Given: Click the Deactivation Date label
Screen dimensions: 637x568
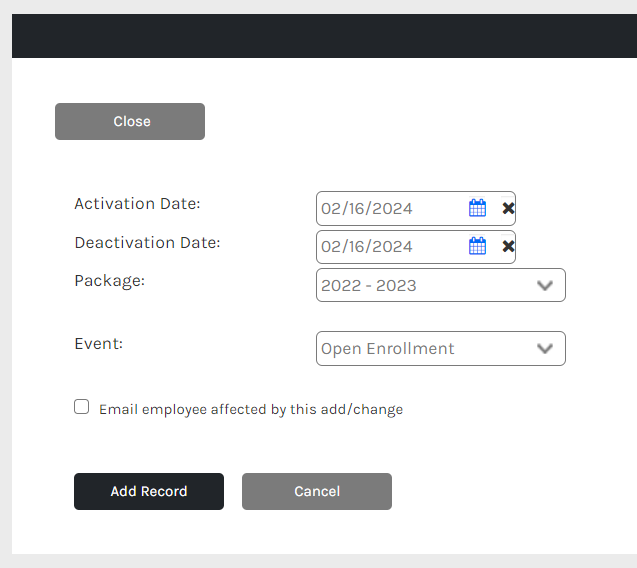Looking at the screenshot, I should click(147, 243).
